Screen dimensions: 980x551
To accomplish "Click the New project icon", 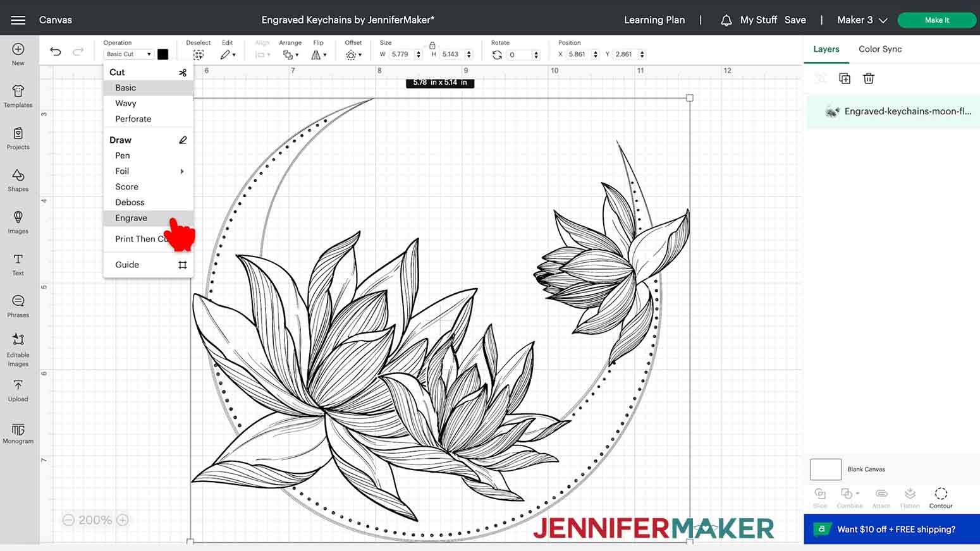I will (18, 49).
